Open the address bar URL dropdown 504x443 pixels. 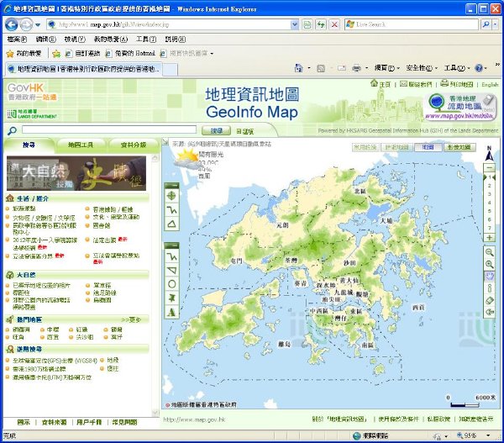[294, 24]
